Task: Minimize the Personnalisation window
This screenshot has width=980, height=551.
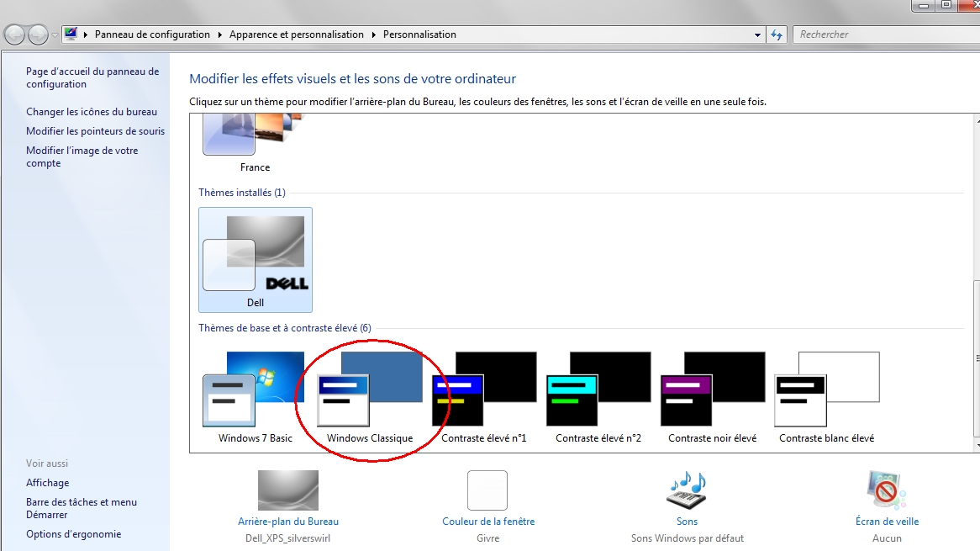Action: pos(923,5)
